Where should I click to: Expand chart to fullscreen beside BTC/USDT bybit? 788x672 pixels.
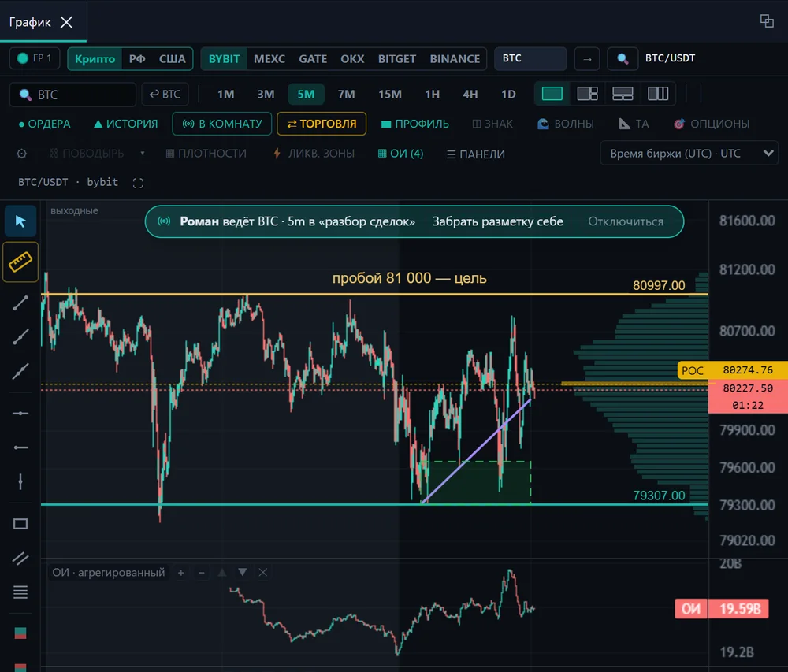tap(138, 183)
